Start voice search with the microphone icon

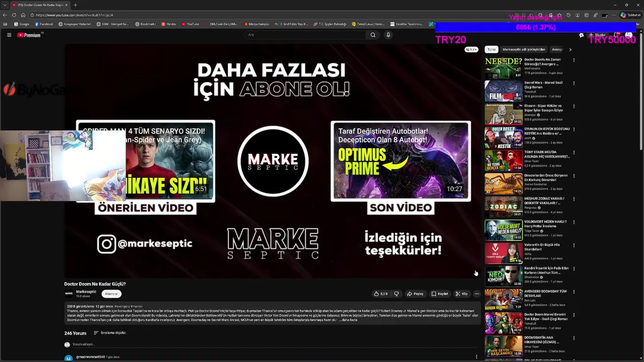[388, 35]
